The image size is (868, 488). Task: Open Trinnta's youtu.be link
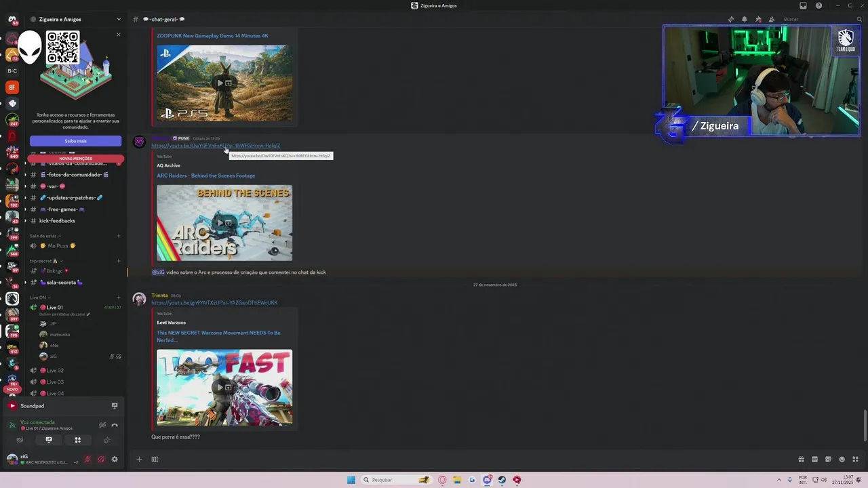(214, 303)
